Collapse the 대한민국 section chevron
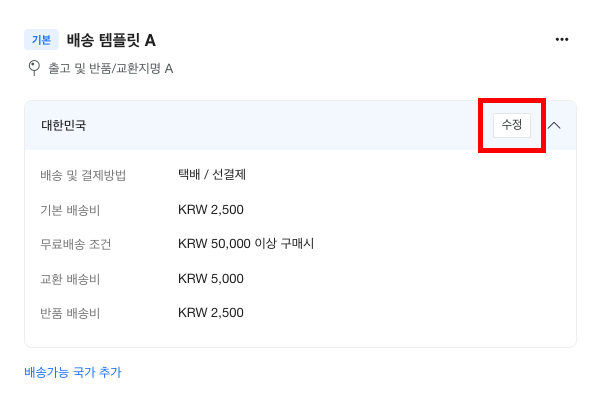Screen dimensions: 600x410 (554, 126)
